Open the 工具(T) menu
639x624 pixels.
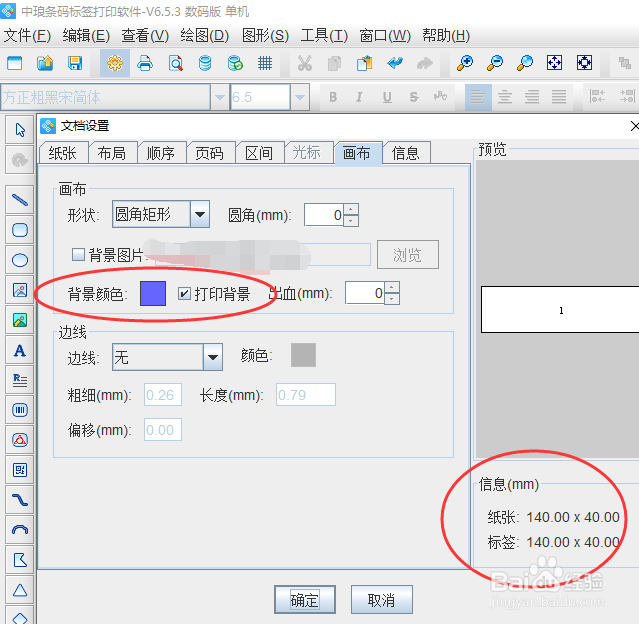(x=324, y=36)
